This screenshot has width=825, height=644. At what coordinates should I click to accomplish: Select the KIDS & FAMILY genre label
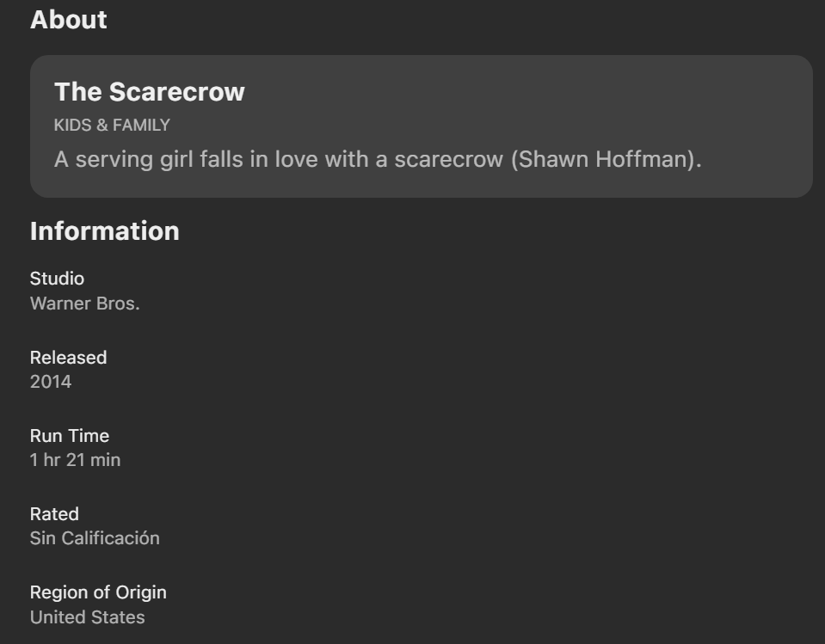point(112,126)
